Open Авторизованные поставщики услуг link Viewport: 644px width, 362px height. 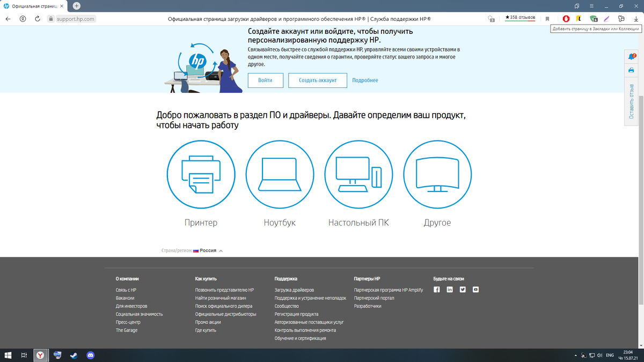pyautogui.click(x=309, y=322)
